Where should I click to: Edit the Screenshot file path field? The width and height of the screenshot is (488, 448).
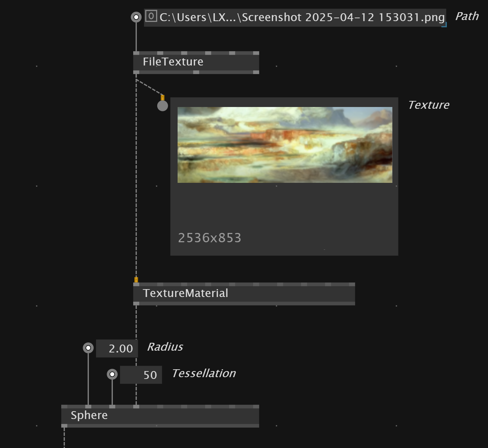pos(295,18)
